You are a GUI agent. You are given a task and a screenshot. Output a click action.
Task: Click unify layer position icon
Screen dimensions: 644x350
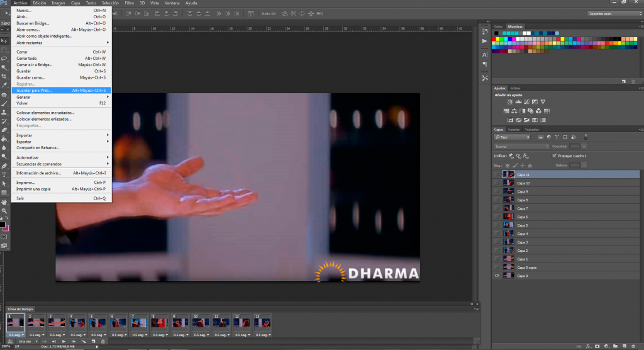click(511, 156)
